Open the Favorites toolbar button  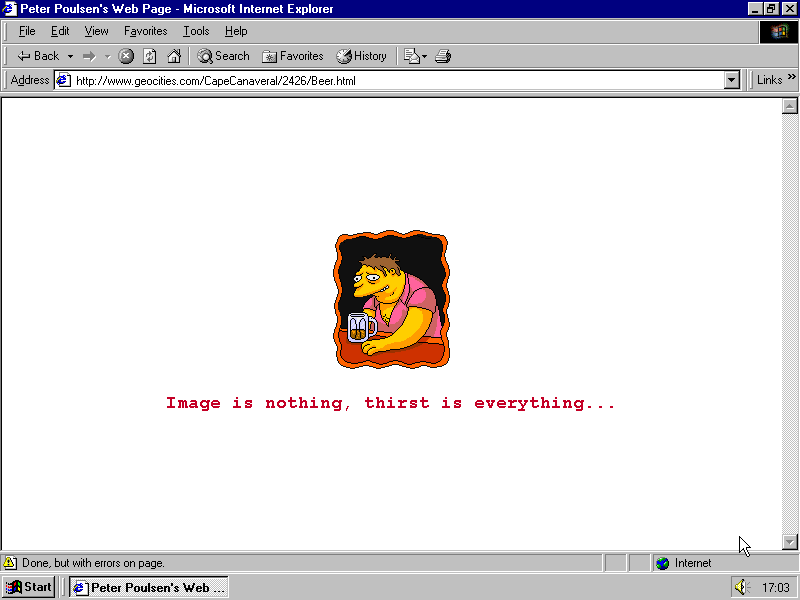293,56
